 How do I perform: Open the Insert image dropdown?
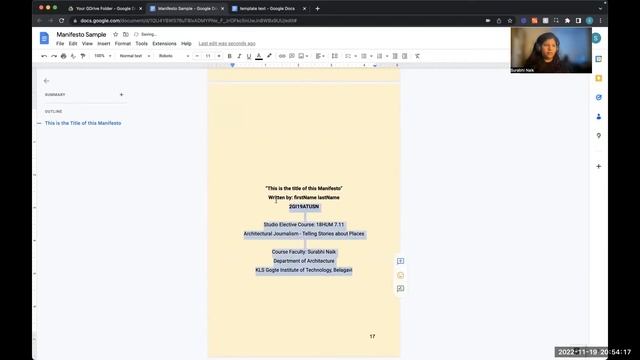pos(304,56)
